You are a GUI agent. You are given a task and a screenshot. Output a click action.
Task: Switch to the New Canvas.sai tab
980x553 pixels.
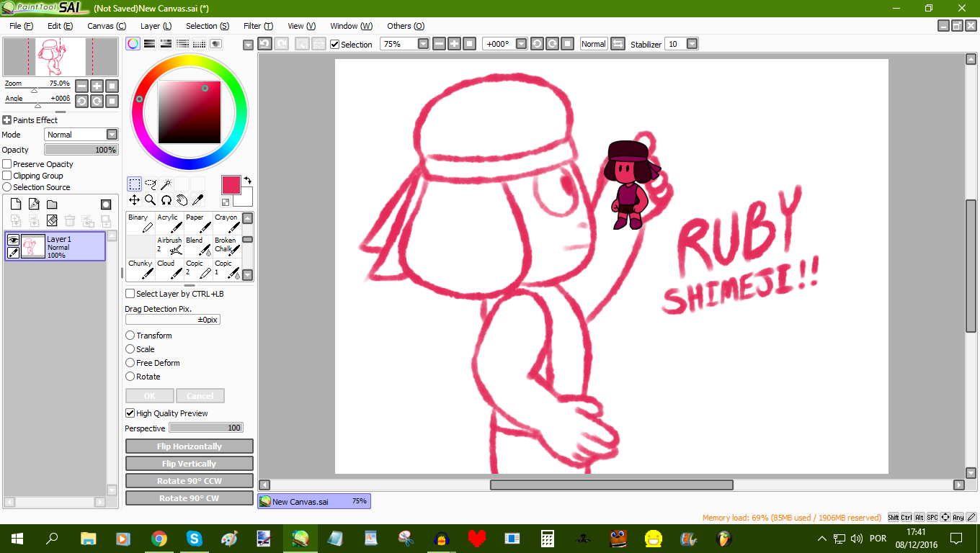pos(314,501)
